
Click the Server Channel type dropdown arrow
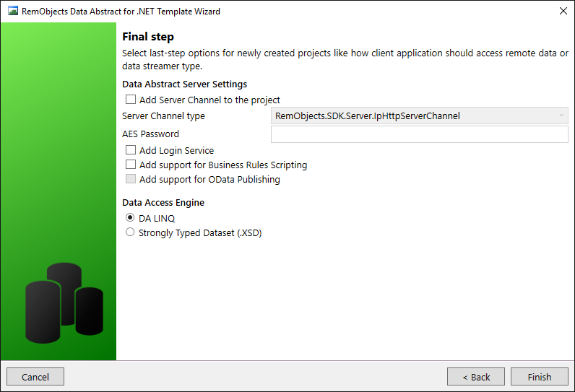[561, 116]
